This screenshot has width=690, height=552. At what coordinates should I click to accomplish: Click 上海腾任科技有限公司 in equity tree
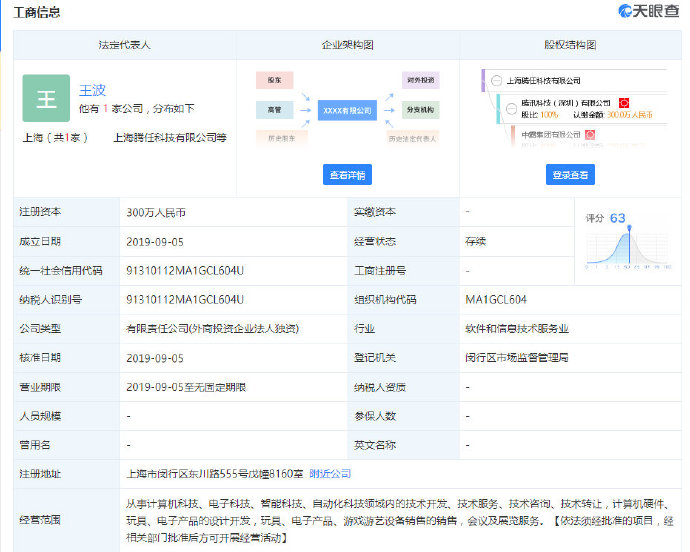pos(543,81)
